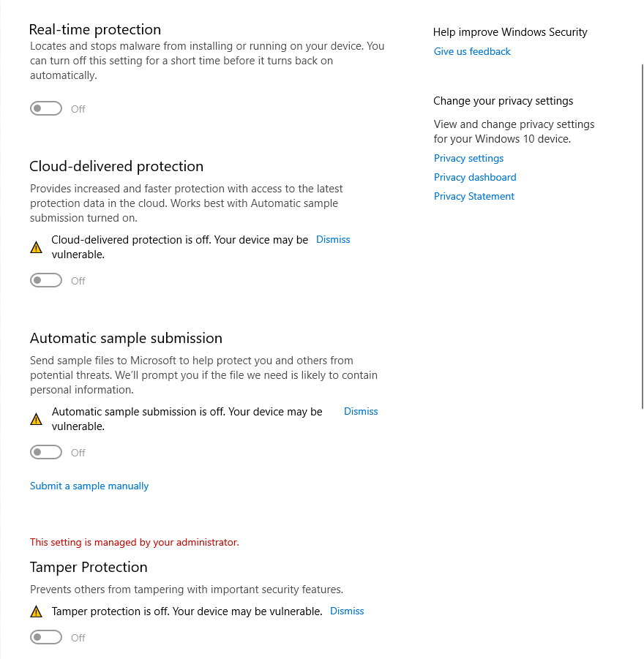Toggle Real-time protection switch
This screenshot has height=659, width=644.
pos(46,109)
